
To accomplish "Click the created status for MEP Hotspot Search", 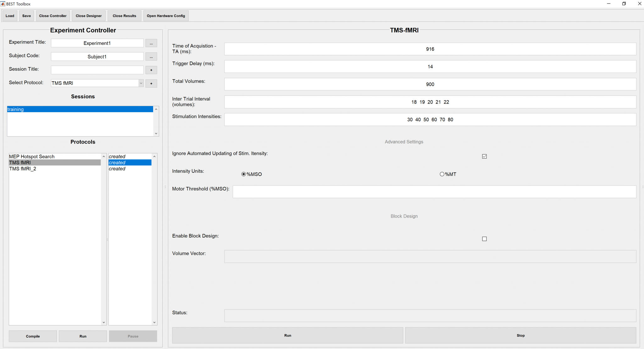I will [130, 156].
